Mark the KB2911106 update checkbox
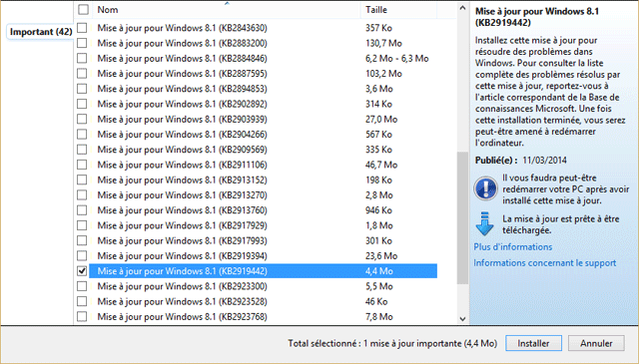The width and height of the screenshot is (639, 364). point(82,165)
